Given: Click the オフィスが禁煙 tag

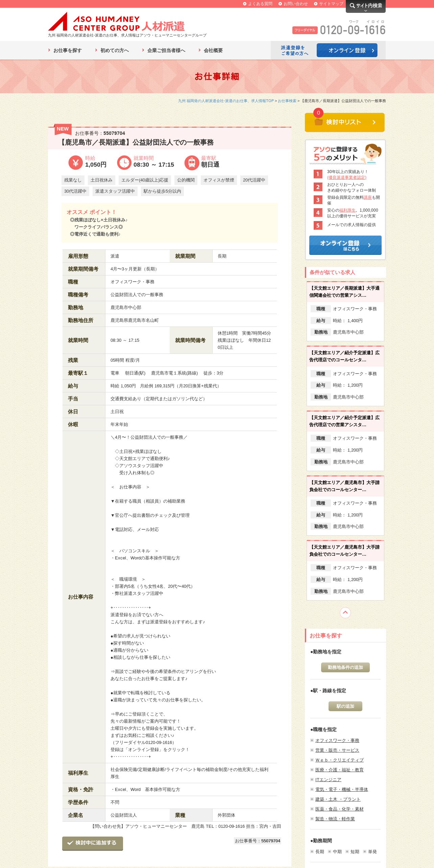Looking at the screenshot, I should (x=219, y=180).
